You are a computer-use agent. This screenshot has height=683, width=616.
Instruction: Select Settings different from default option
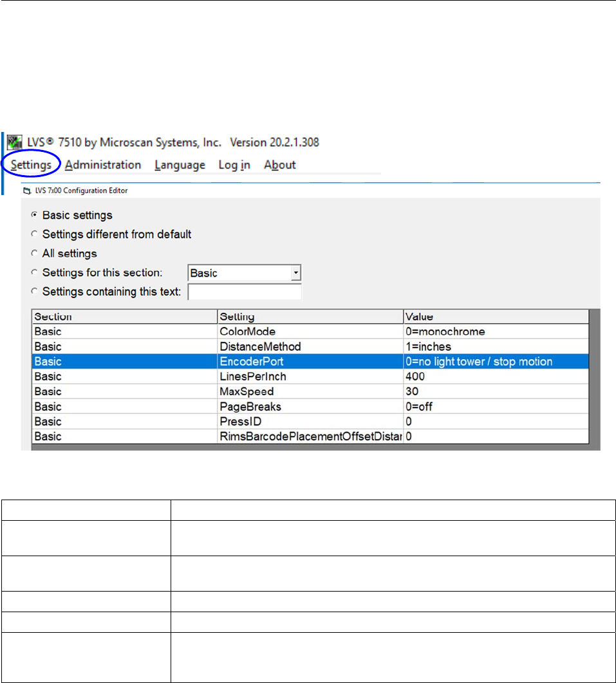point(34,234)
